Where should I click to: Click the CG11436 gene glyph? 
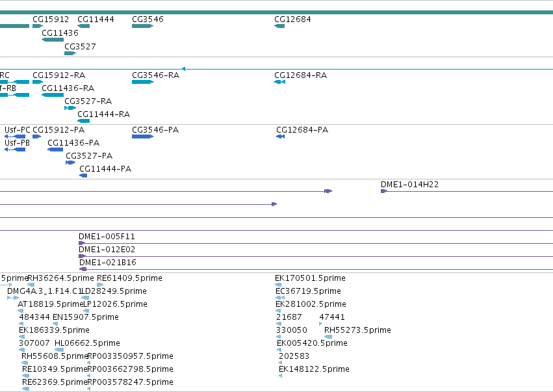pyautogui.click(x=53, y=40)
